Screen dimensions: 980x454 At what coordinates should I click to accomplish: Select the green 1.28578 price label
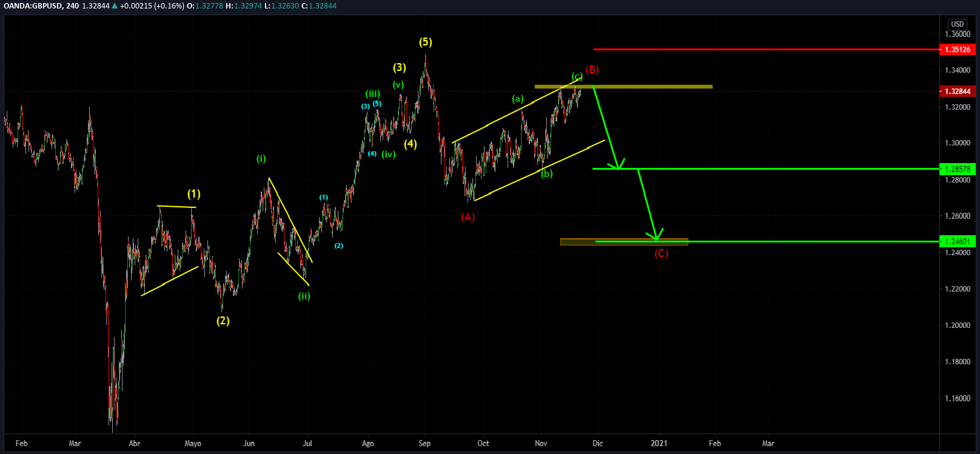(x=958, y=169)
